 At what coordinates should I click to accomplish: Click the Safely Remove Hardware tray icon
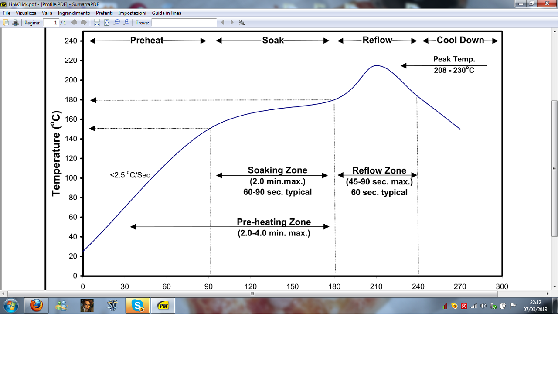pyautogui.click(x=493, y=306)
